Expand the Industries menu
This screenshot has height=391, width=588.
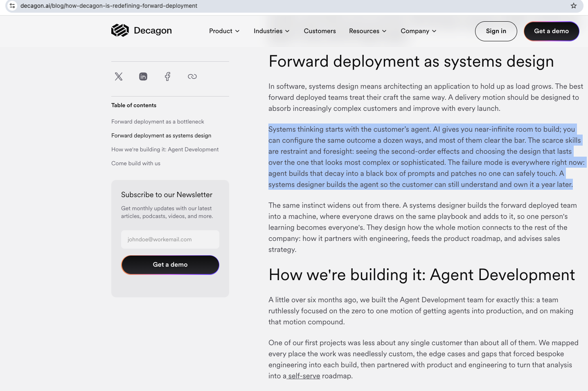[272, 31]
